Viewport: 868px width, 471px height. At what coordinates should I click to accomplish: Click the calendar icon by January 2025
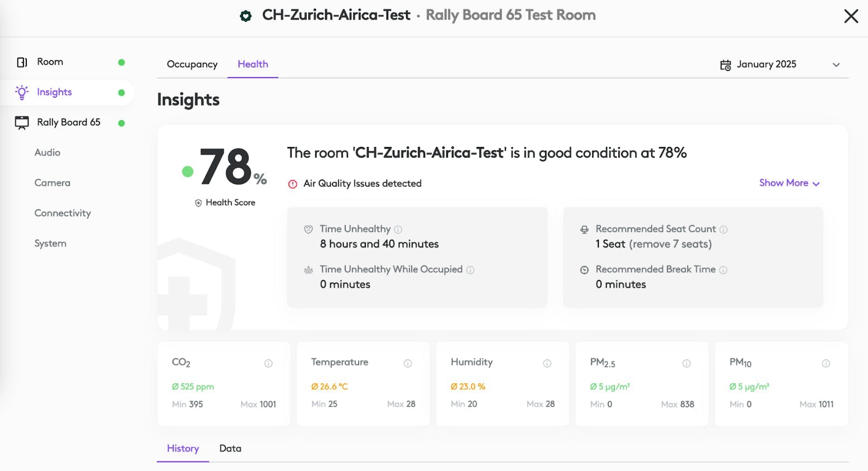tap(726, 65)
